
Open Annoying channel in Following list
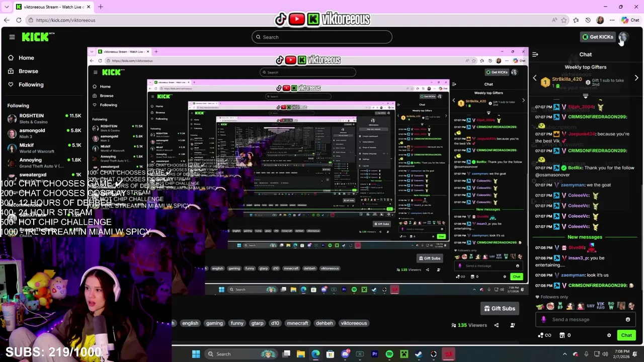click(x=44, y=163)
